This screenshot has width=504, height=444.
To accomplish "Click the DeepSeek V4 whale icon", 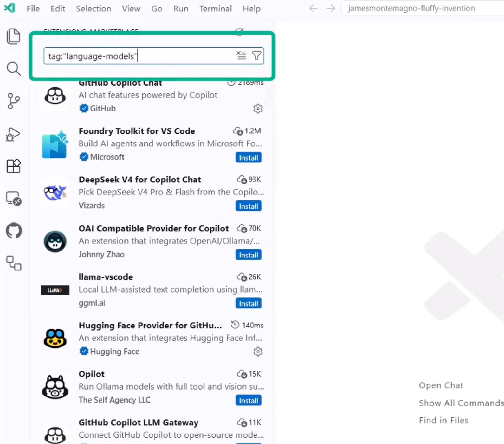I will pyautogui.click(x=55, y=193).
